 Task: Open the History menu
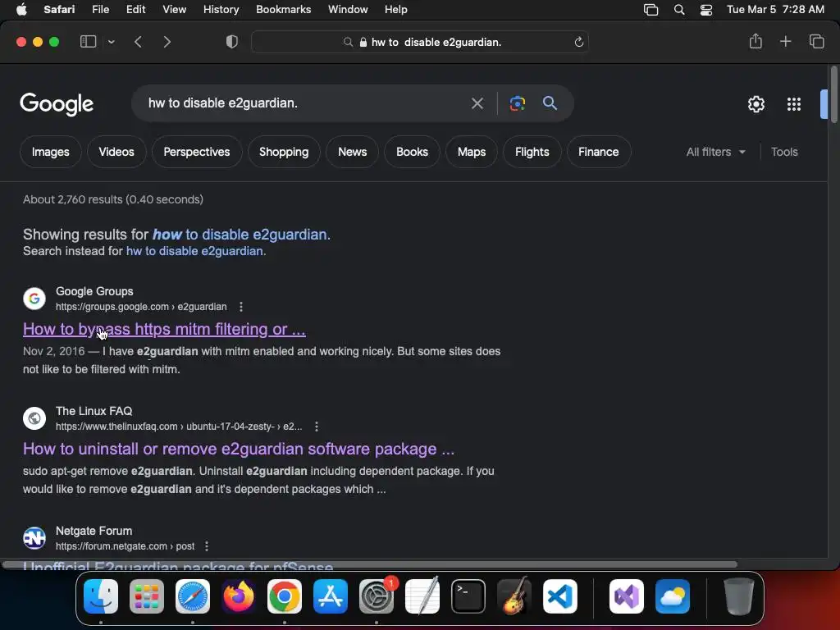221,10
